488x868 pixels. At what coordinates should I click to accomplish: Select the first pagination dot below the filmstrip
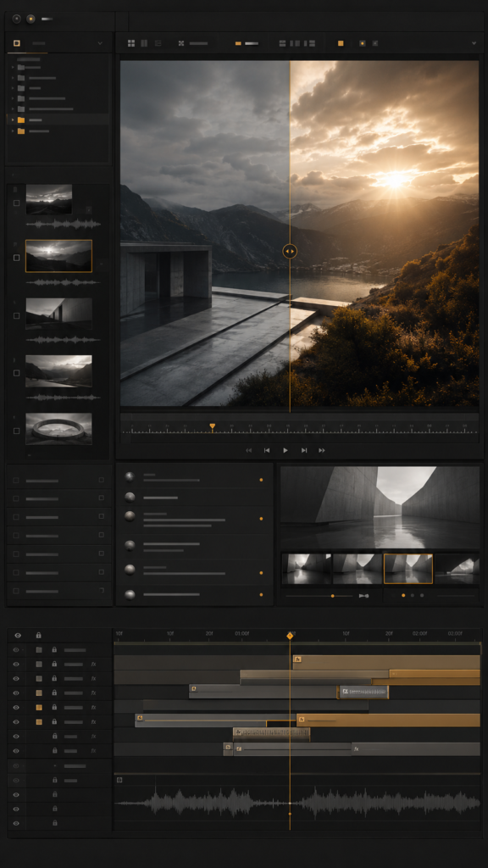point(403,596)
